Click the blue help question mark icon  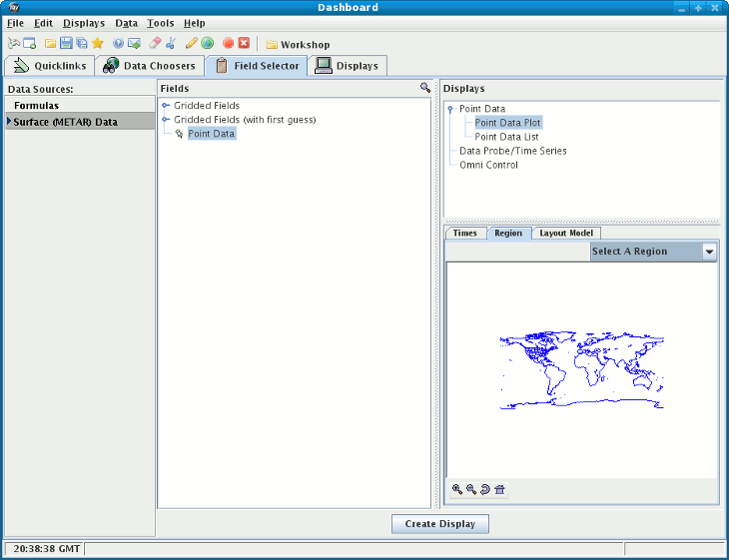pos(118,44)
